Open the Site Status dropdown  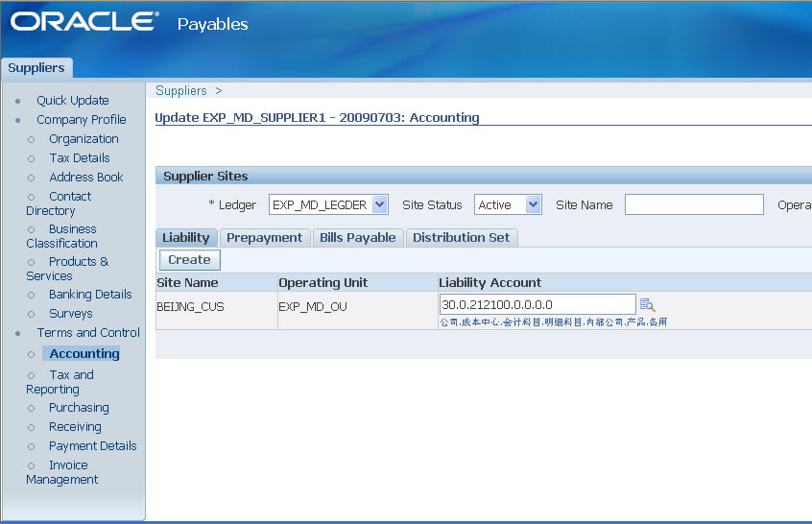click(508, 204)
